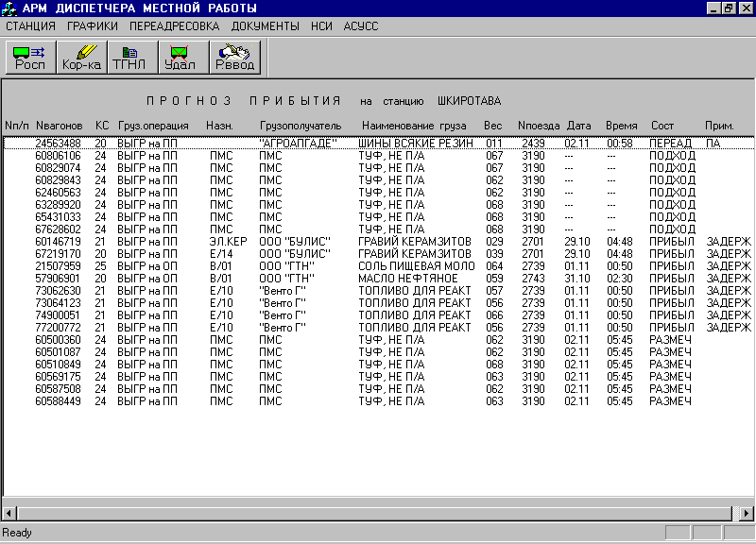Click the Сост column header
The height and width of the screenshot is (544, 756).
662,126
